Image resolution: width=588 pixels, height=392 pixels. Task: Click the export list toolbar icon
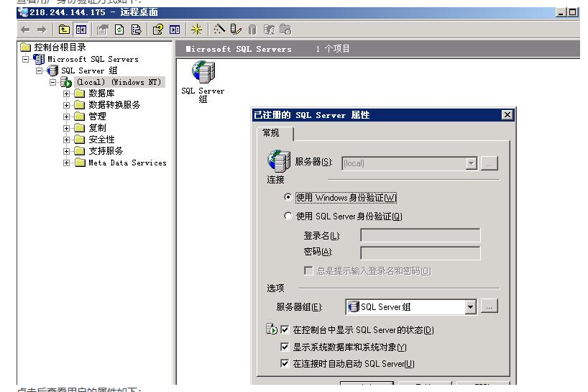click(x=135, y=29)
